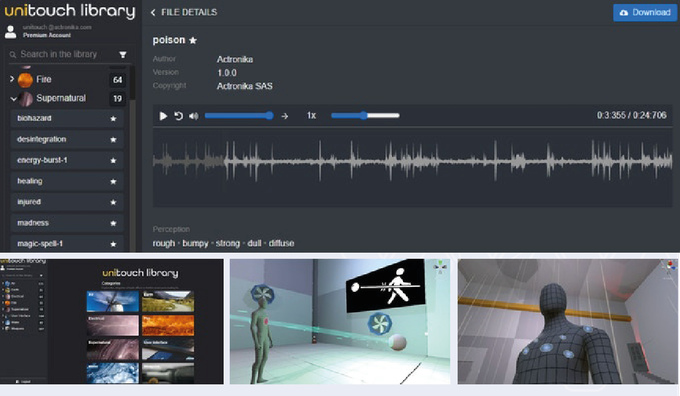This screenshot has height=396, width=680.
Task: Go back using the File Details arrow
Action: (153, 13)
